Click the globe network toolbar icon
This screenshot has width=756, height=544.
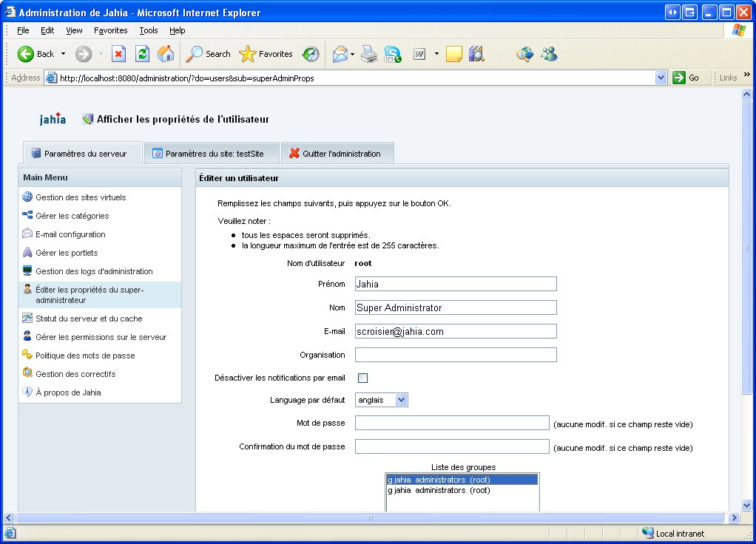tap(524, 54)
